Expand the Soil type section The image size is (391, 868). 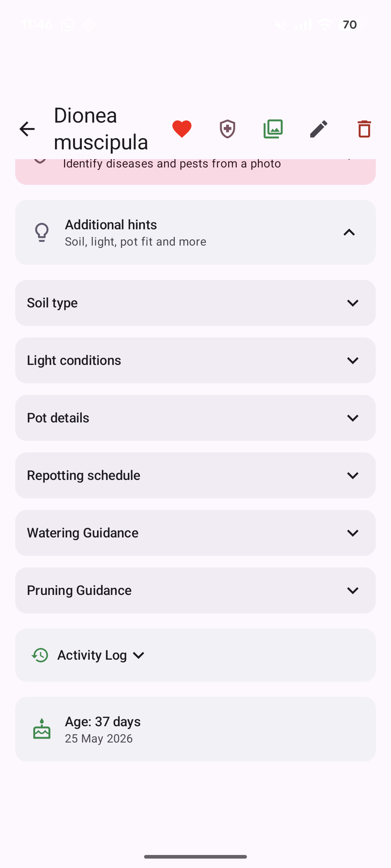coord(195,303)
